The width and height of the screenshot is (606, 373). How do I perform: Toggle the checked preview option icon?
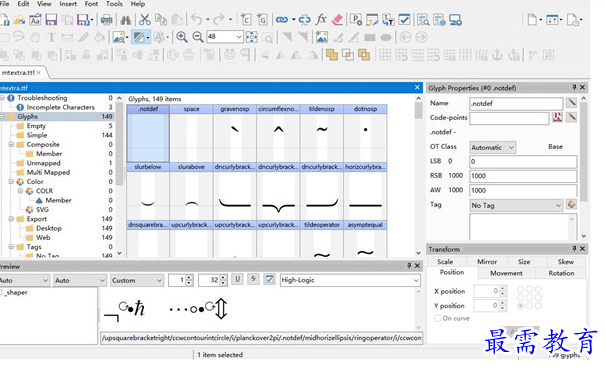pos(269,279)
